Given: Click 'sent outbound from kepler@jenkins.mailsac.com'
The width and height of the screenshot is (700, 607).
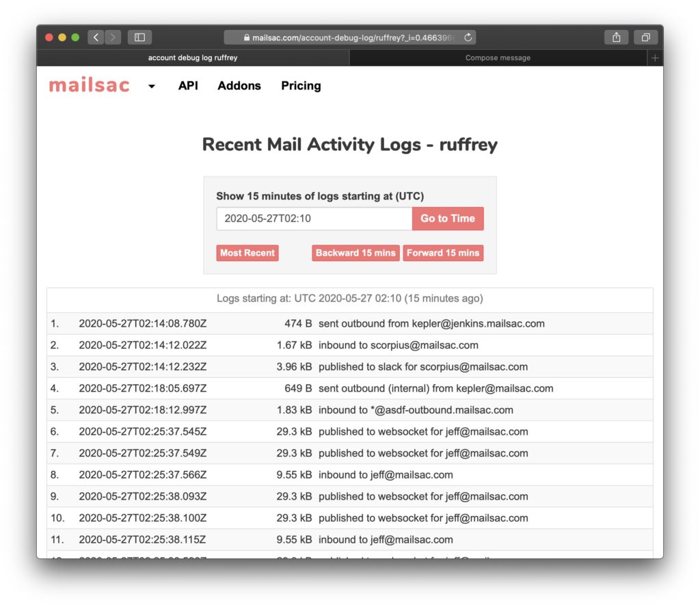Looking at the screenshot, I should click(x=431, y=323).
